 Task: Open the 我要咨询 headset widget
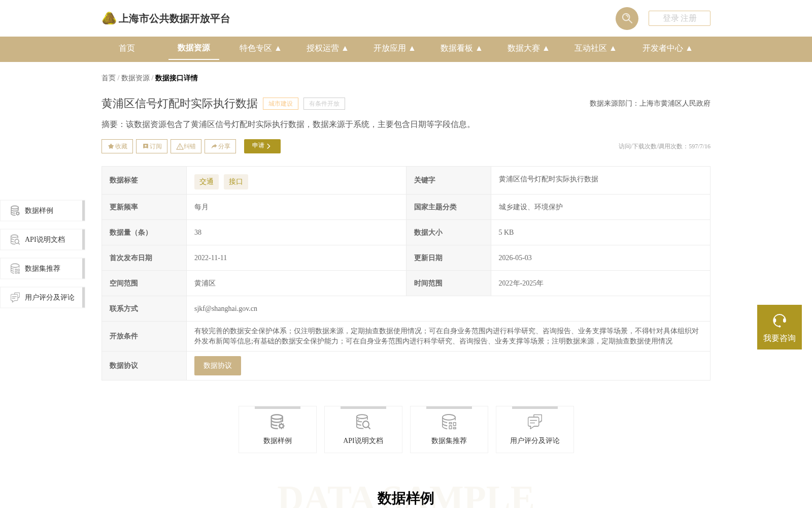click(780, 327)
